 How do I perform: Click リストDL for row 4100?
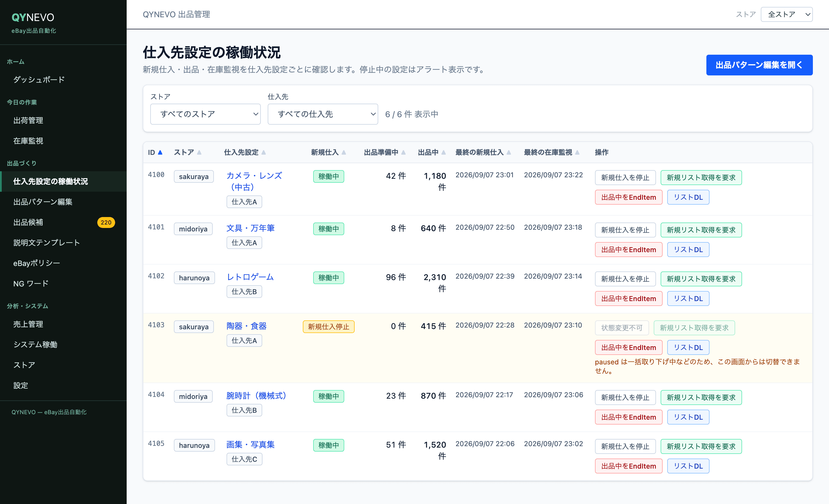[x=688, y=197]
